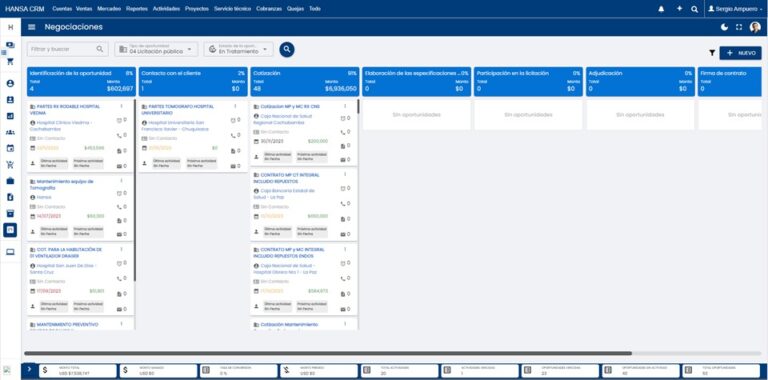
Task: Open the Cuentas menu
Action: tap(62, 9)
